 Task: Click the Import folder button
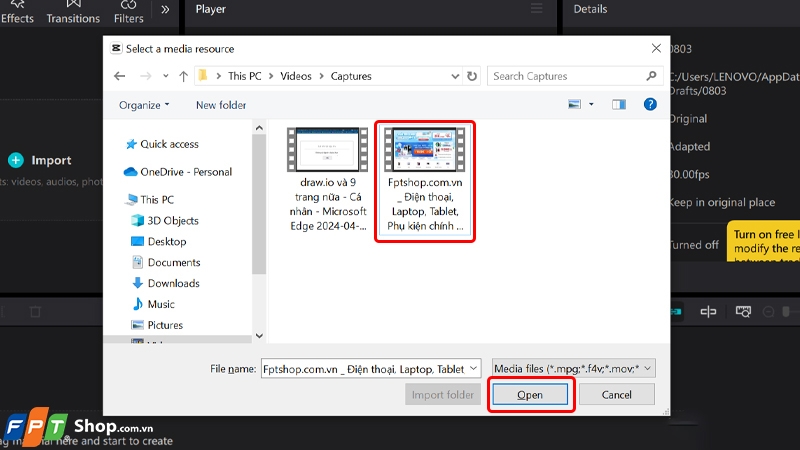(x=443, y=395)
